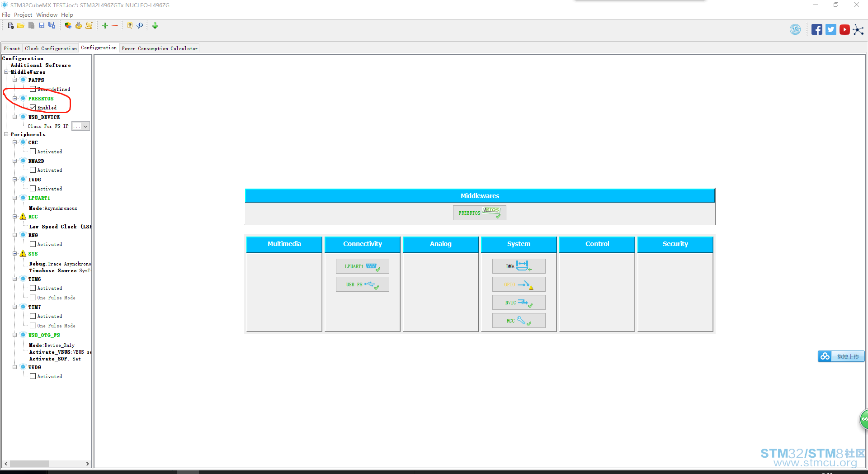Open the File menu
Image resolution: width=868 pixels, height=474 pixels.
6,15
